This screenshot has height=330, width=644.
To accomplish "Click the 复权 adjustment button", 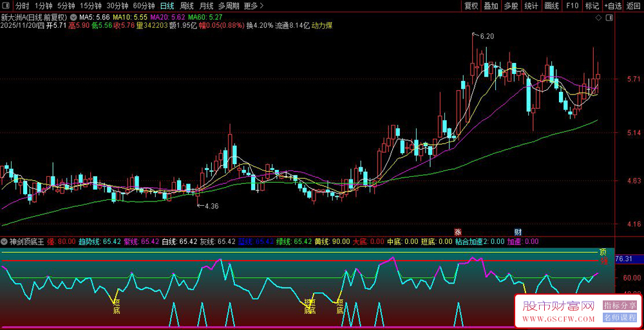I will pyautogui.click(x=471, y=6).
